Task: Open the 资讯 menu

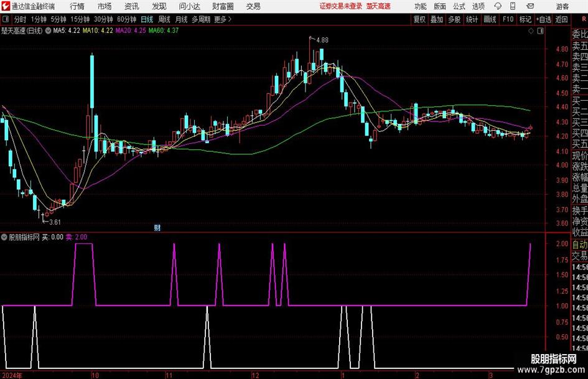Action: [132, 6]
